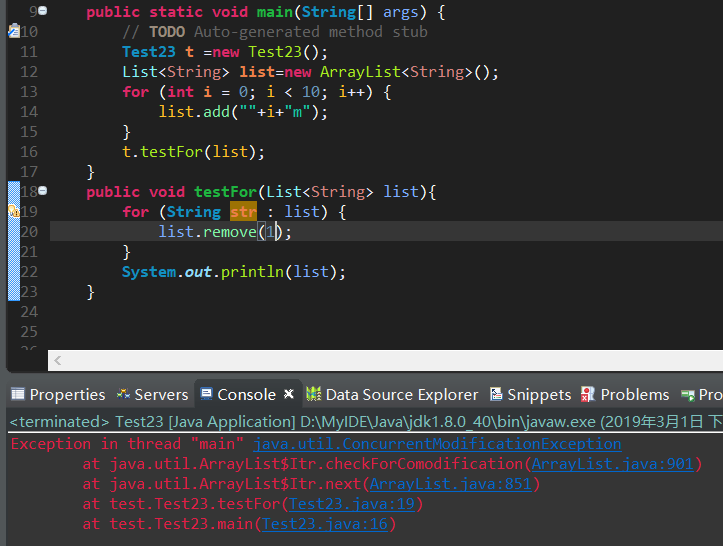The image size is (723, 546).
Task: Click the TODO task marker icon on line 10
Action: (x=14, y=31)
